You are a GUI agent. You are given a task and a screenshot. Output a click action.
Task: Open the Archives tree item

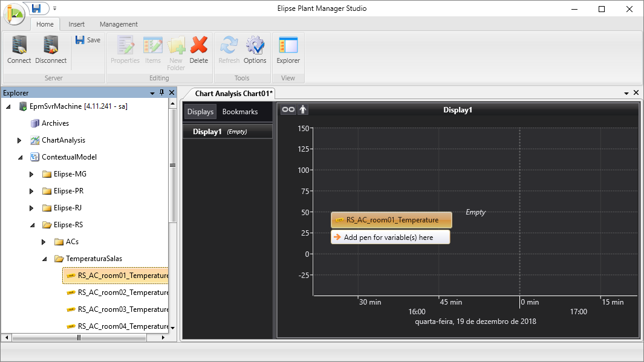tap(55, 123)
